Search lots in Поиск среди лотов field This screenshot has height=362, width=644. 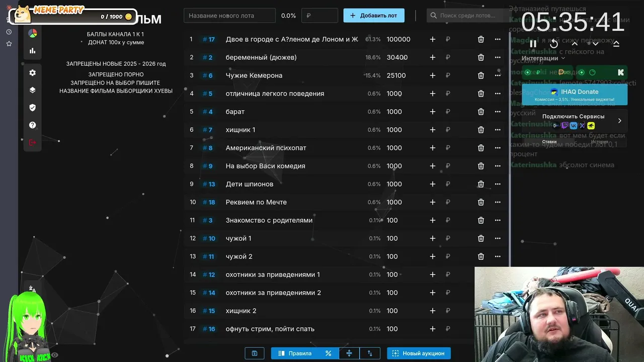click(x=467, y=16)
